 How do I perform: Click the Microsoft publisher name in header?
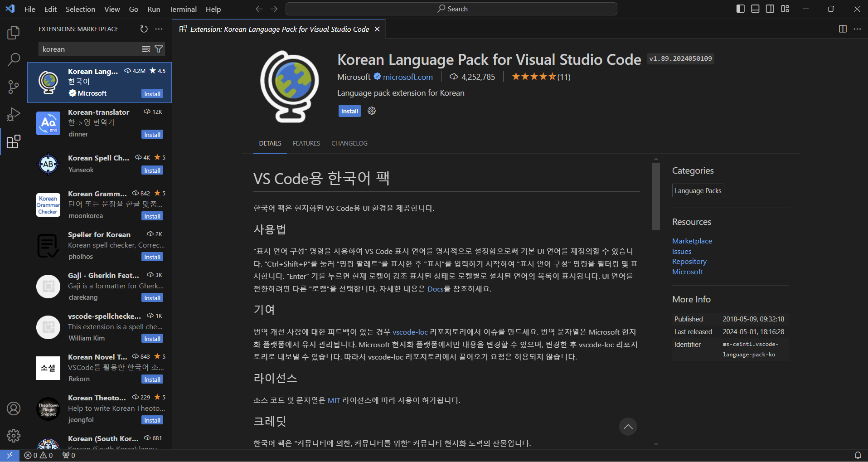pos(354,77)
